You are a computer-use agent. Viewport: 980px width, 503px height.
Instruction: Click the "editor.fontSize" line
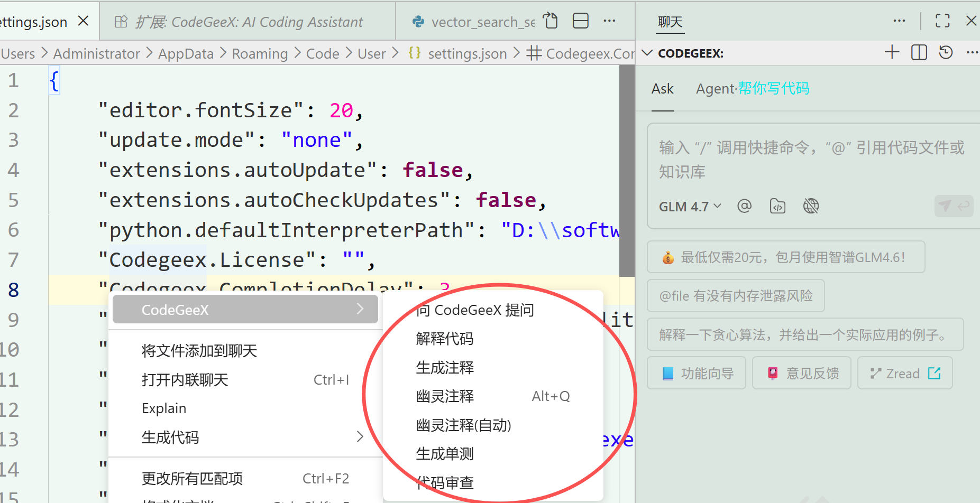coord(231,110)
